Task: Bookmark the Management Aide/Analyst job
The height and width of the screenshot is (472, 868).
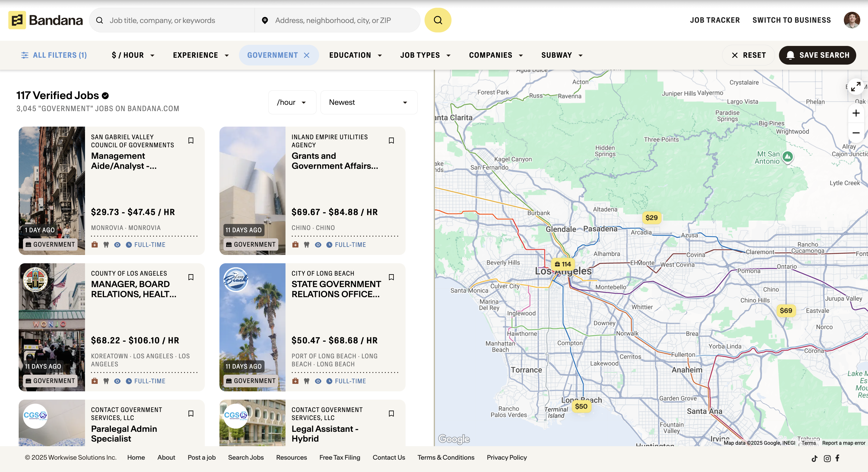Action: 191,140
